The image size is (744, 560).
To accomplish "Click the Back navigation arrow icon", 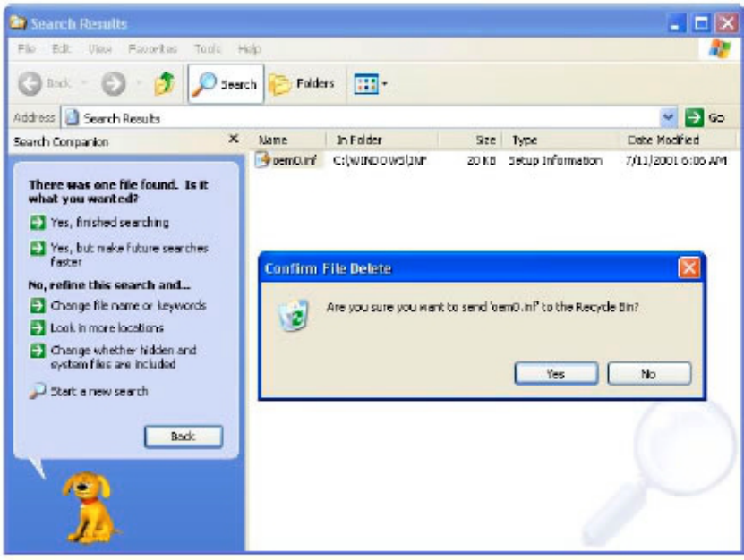I will click(x=30, y=84).
